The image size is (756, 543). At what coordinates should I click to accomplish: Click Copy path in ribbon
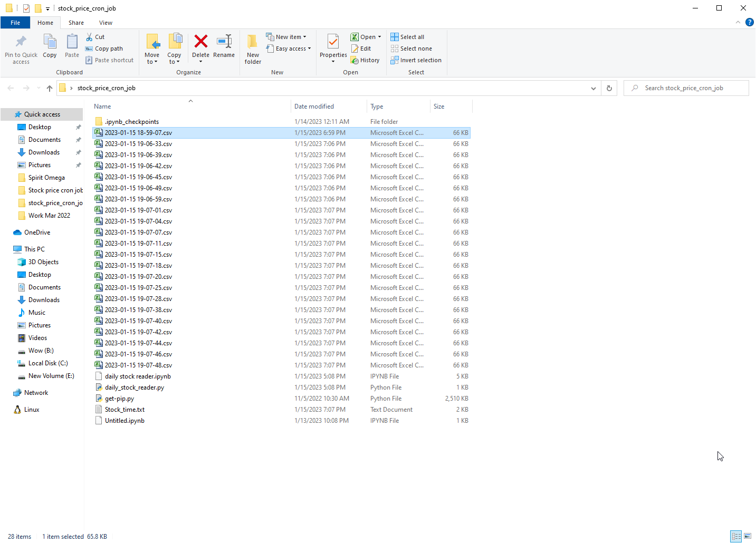tap(104, 49)
